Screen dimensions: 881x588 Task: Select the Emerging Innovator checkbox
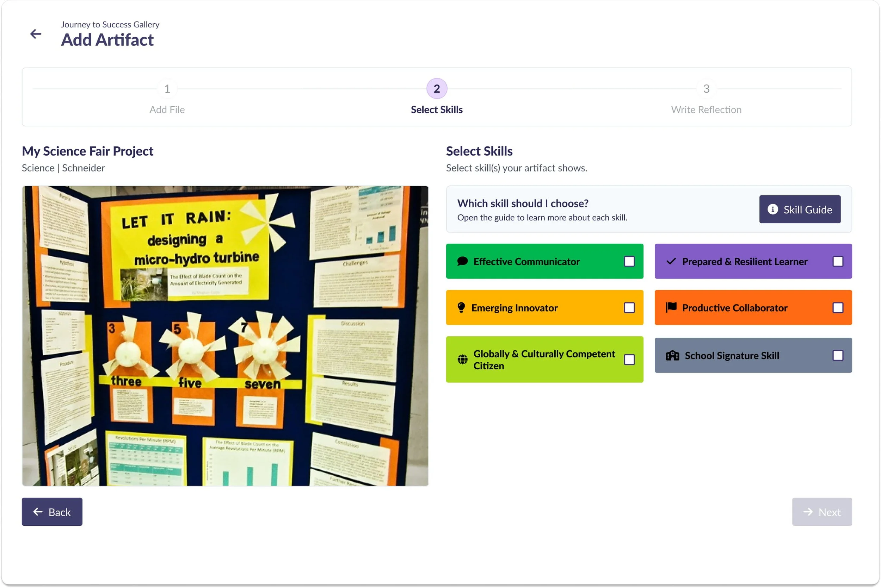tap(629, 307)
